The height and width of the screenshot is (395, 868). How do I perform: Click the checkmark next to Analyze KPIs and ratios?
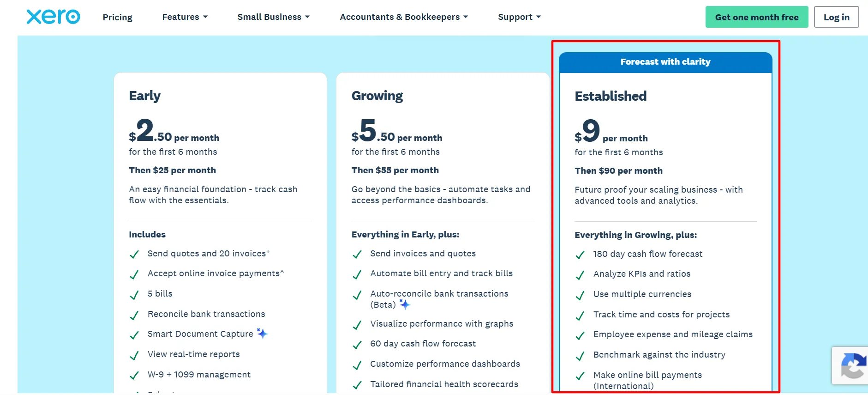[x=580, y=275]
